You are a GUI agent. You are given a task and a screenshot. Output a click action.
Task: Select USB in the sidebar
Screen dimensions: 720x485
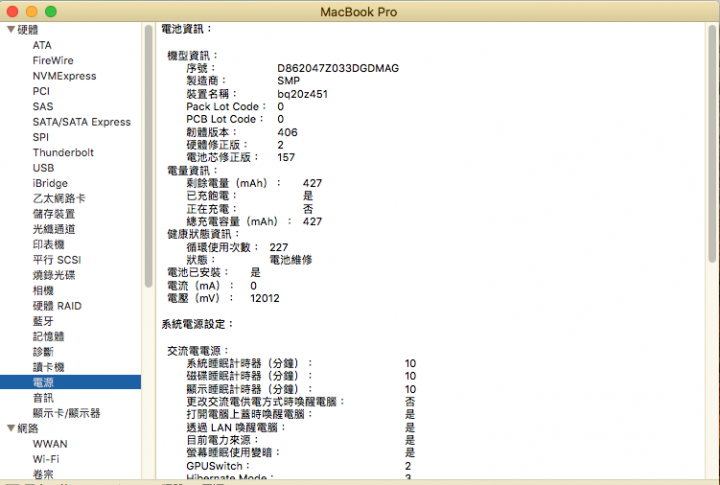tap(43, 168)
